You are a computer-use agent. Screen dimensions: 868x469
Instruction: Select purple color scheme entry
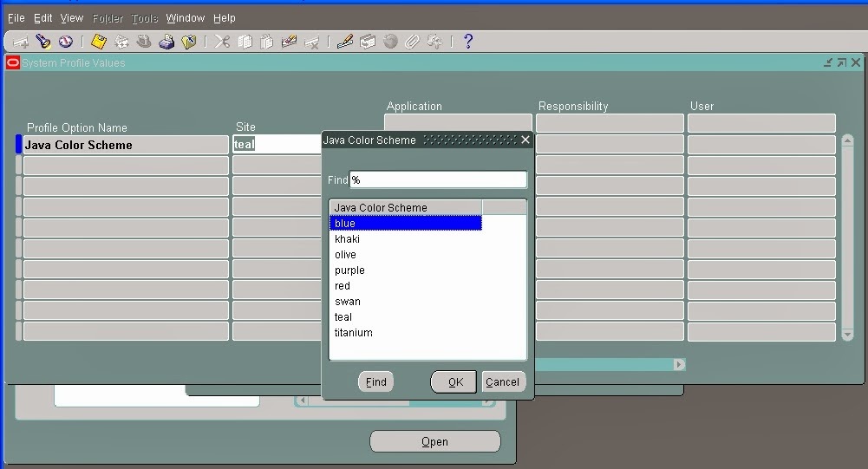point(349,270)
